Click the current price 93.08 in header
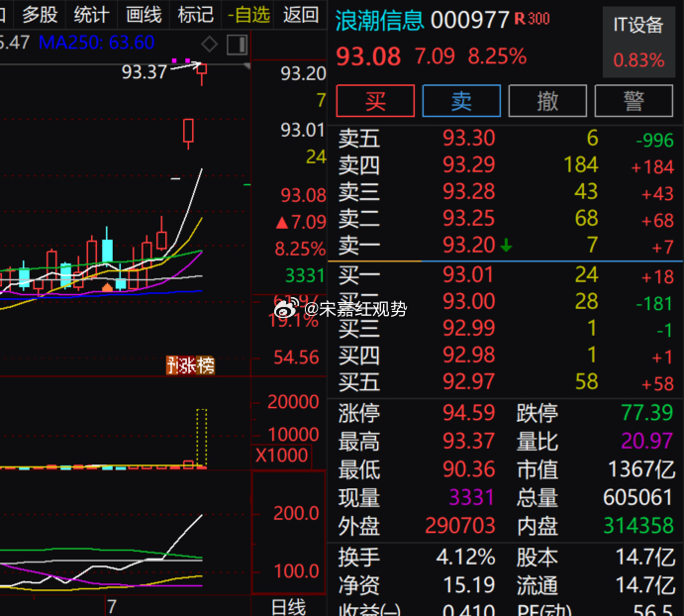684x616 pixels. pyautogui.click(x=368, y=56)
